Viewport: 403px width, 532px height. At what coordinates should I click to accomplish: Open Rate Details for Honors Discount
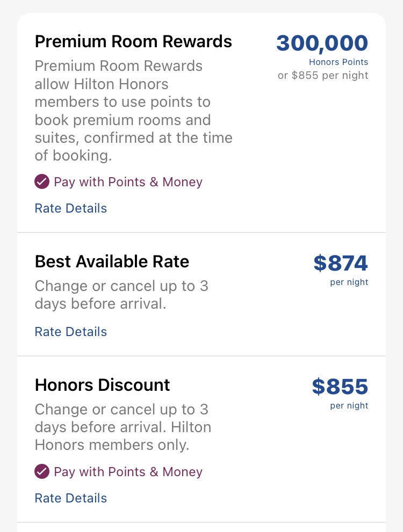point(71,498)
